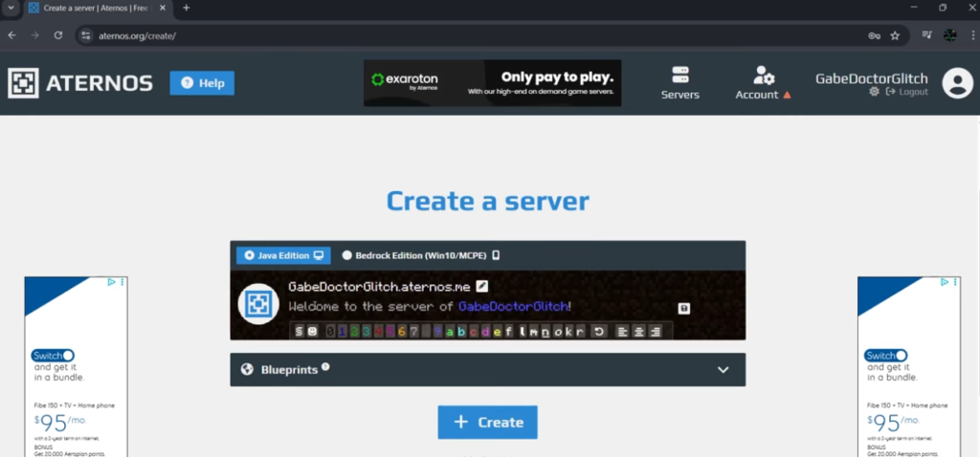Open a new browser tab
This screenshot has height=457, width=980.
point(187,8)
